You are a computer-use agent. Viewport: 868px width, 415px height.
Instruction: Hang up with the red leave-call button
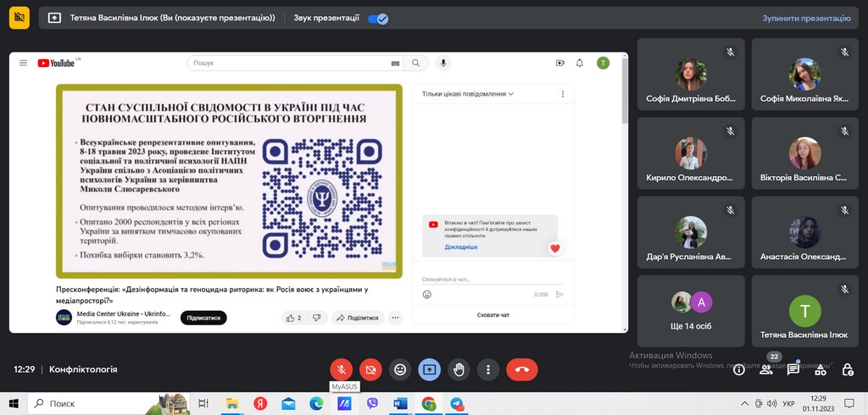point(521,369)
